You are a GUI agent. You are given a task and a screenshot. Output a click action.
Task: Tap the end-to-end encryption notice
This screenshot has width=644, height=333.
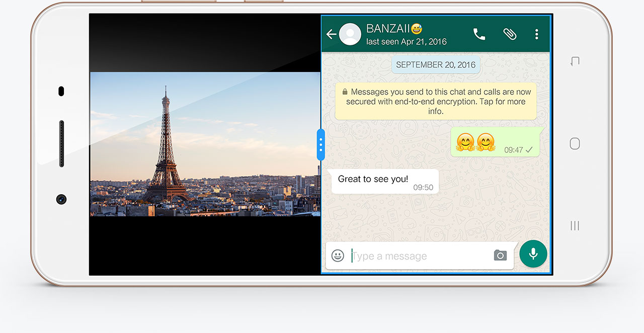point(436,101)
